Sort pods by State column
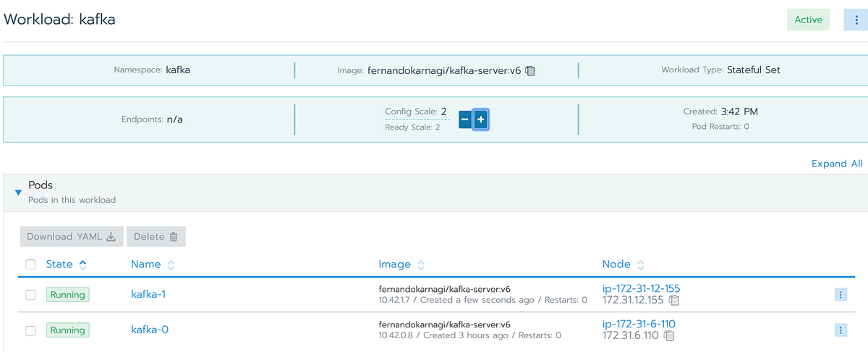 tap(67, 264)
